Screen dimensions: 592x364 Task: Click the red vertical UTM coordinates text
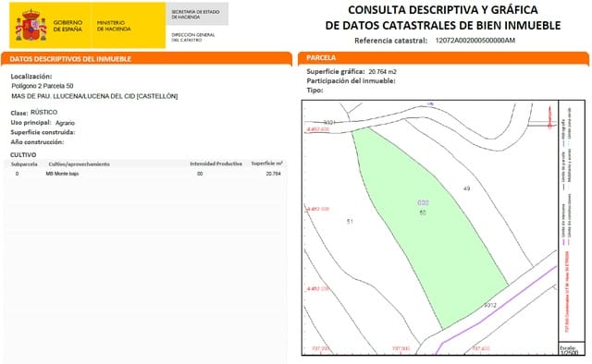pos(567,291)
